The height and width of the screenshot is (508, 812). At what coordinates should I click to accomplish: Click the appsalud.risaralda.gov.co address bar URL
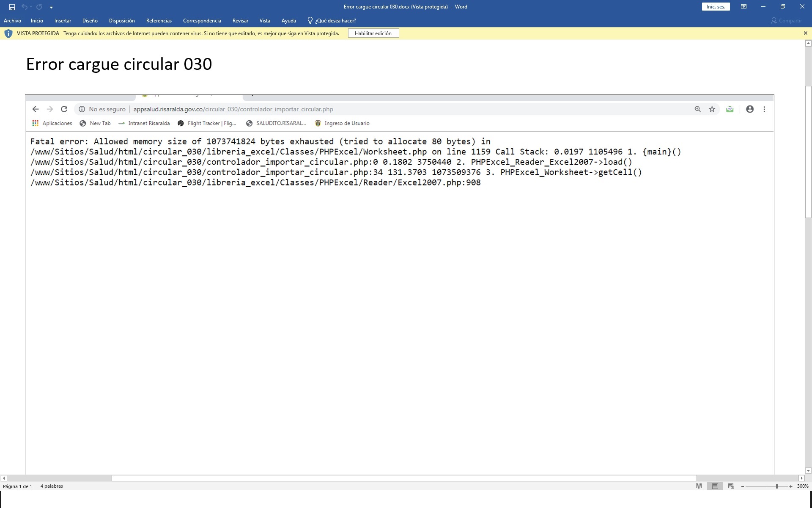tap(233, 109)
